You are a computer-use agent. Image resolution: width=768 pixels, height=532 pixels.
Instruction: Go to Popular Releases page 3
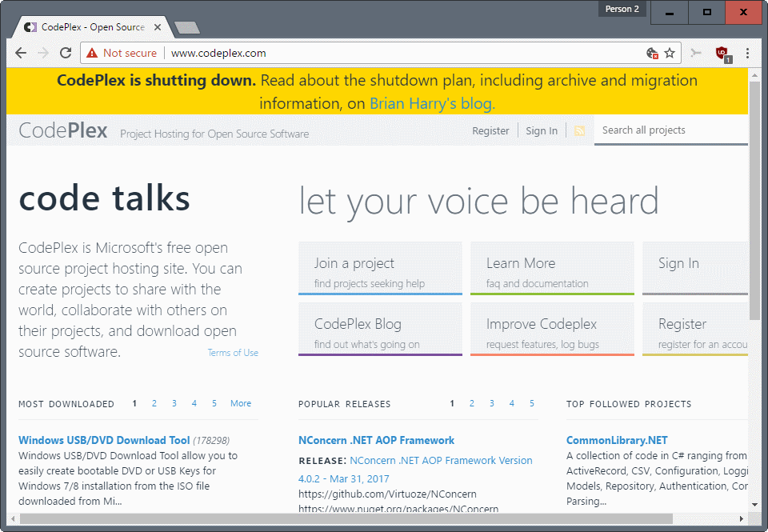[492, 403]
